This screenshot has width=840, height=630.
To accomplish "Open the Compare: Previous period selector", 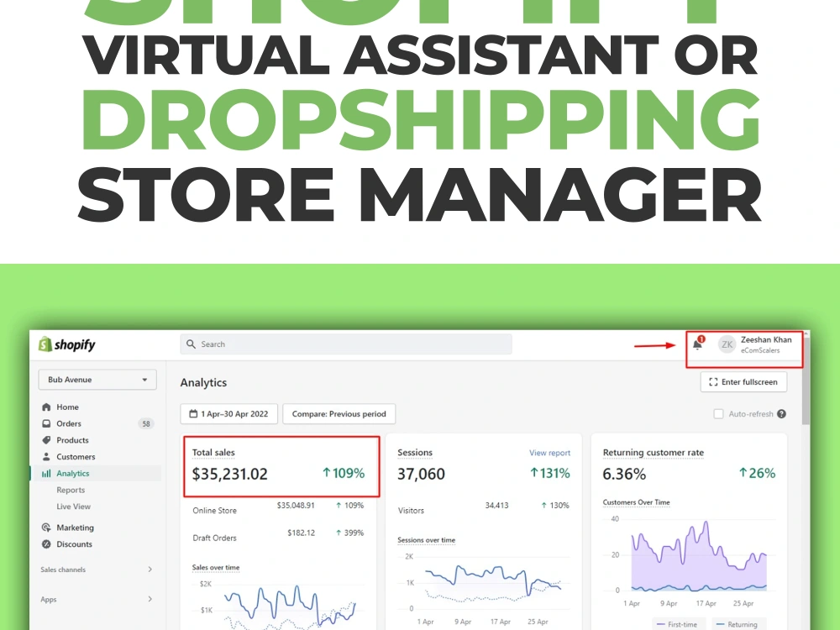I will point(339,413).
